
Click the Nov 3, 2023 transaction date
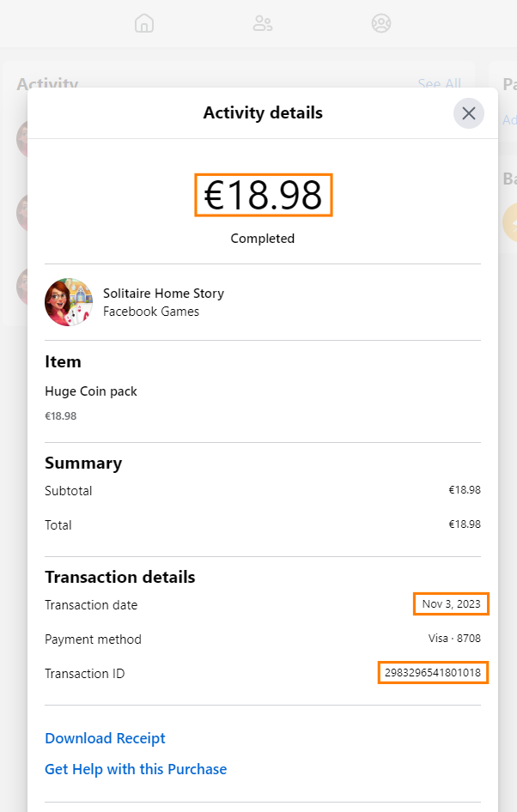pyautogui.click(x=451, y=604)
